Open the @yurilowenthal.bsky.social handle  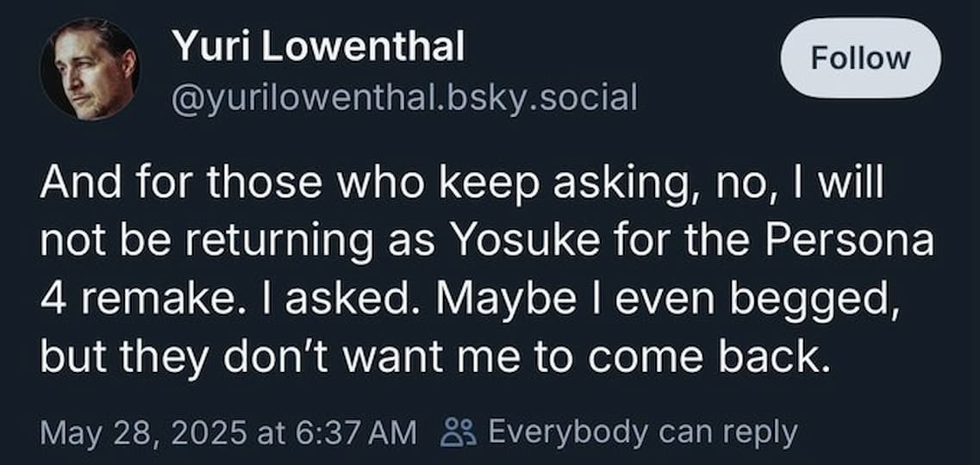tap(405, 98)
